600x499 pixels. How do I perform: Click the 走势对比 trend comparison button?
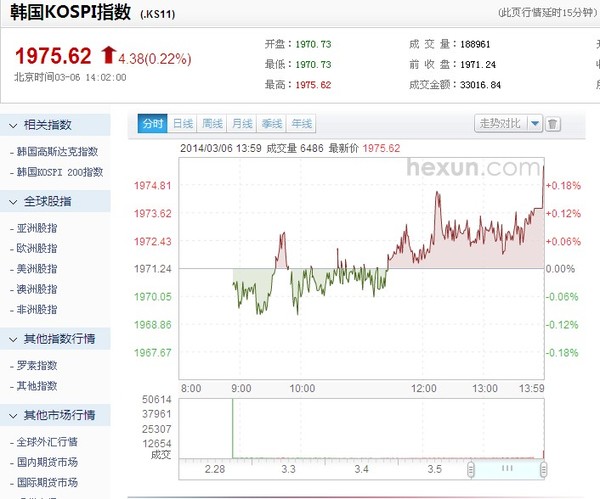[501, 124]
